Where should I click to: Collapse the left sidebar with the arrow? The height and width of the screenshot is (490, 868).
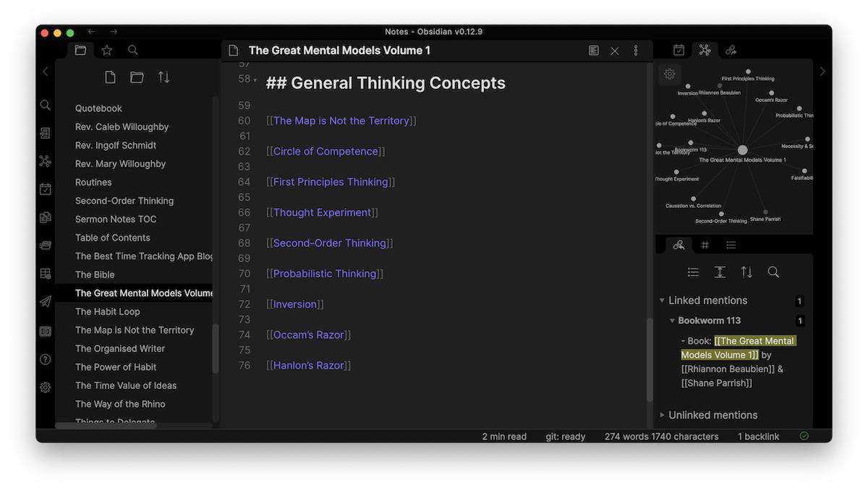click(46, 71)
